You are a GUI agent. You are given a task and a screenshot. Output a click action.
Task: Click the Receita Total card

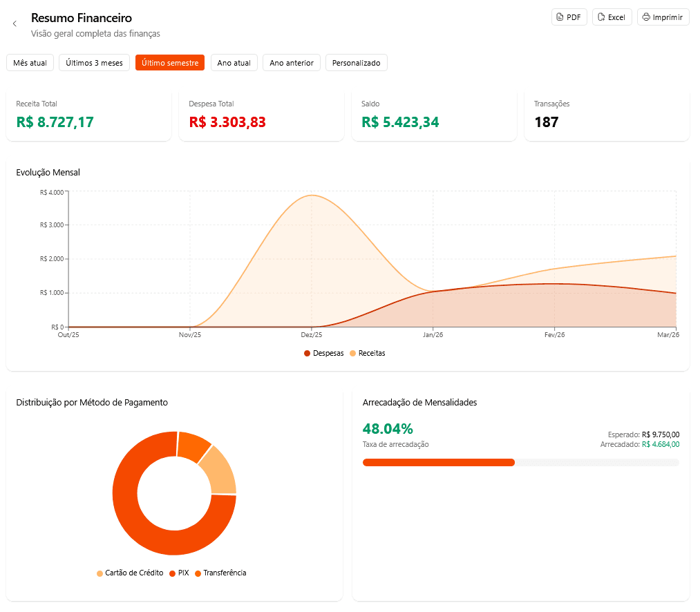tap(88, 115)
